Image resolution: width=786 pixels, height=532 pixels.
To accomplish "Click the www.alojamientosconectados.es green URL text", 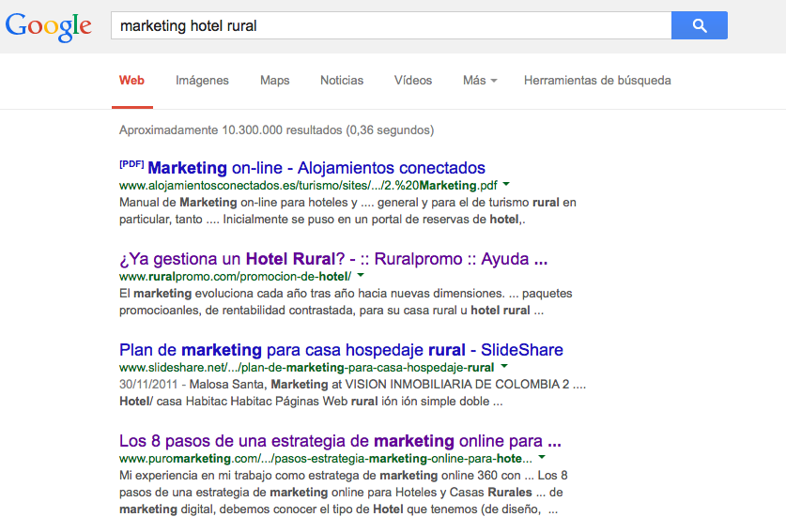I will pos(308,186).
